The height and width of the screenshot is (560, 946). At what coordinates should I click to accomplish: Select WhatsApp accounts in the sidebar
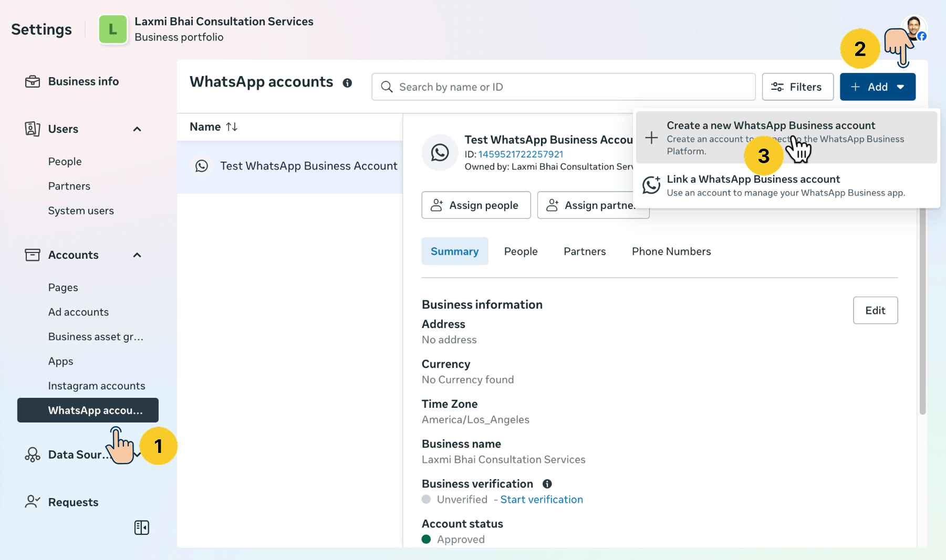pos(88,410)
